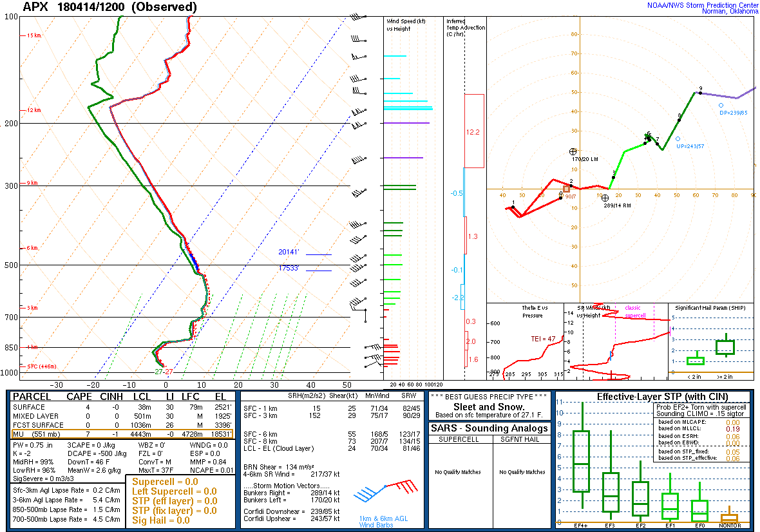Viewport: 760px width, 532px height.
Task: Click the 17533' height label
Action: [x=289, y=268]
